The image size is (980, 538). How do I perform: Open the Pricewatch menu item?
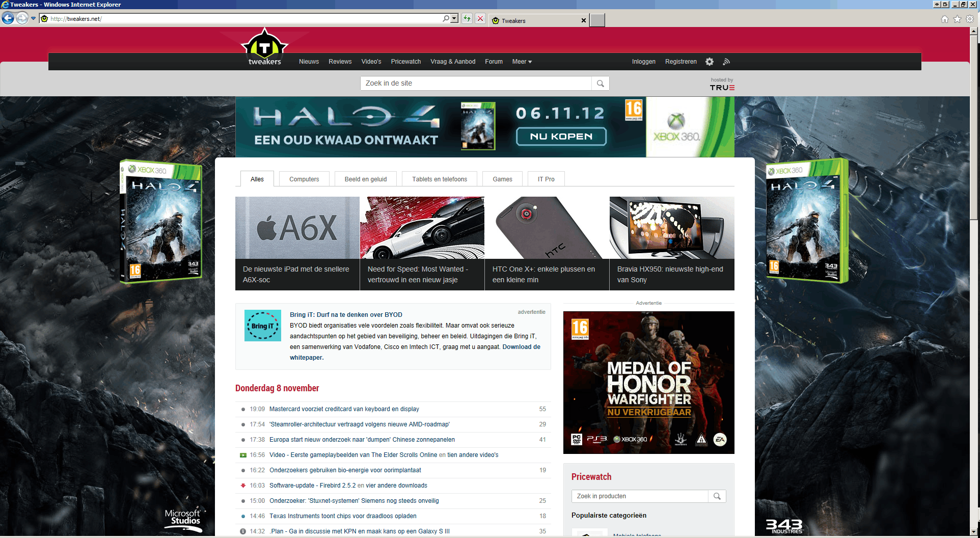(x=406, y=62)
